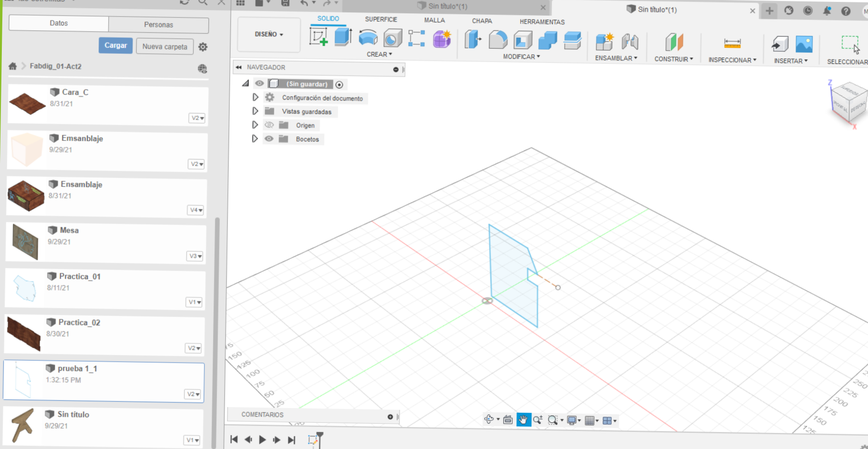
Task: Click the activate radio button beside (Sin guardar)
Action: coord(339,85)
